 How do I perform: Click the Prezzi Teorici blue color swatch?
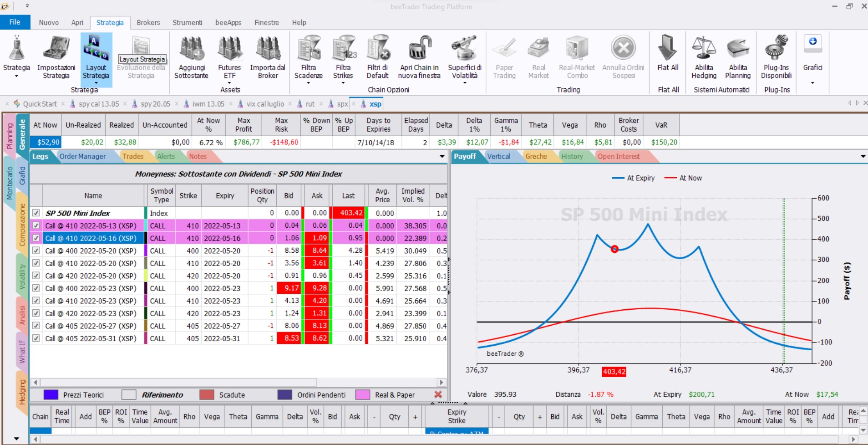coord(51,394)
